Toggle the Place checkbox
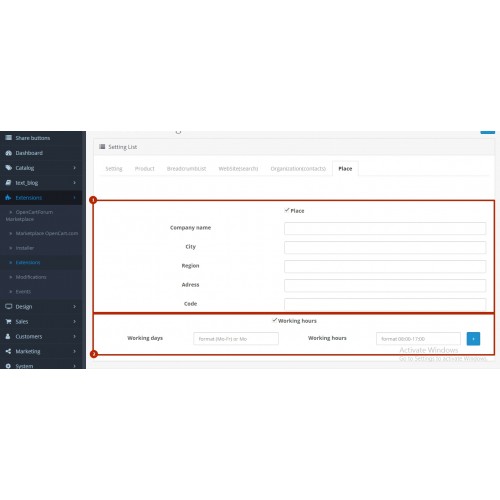Image resolution: width=500 pixels, height=500 pixels. click(x=287, y=210)
